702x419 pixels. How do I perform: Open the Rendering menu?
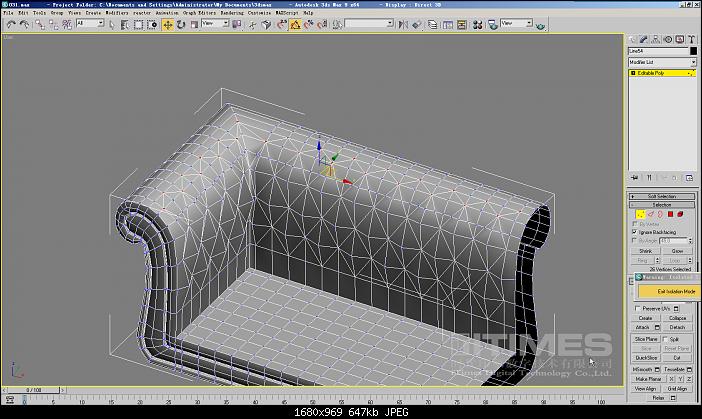(232, 13)
